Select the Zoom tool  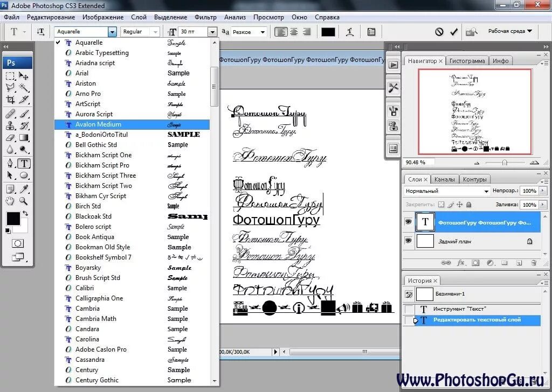tap(24, 201)
